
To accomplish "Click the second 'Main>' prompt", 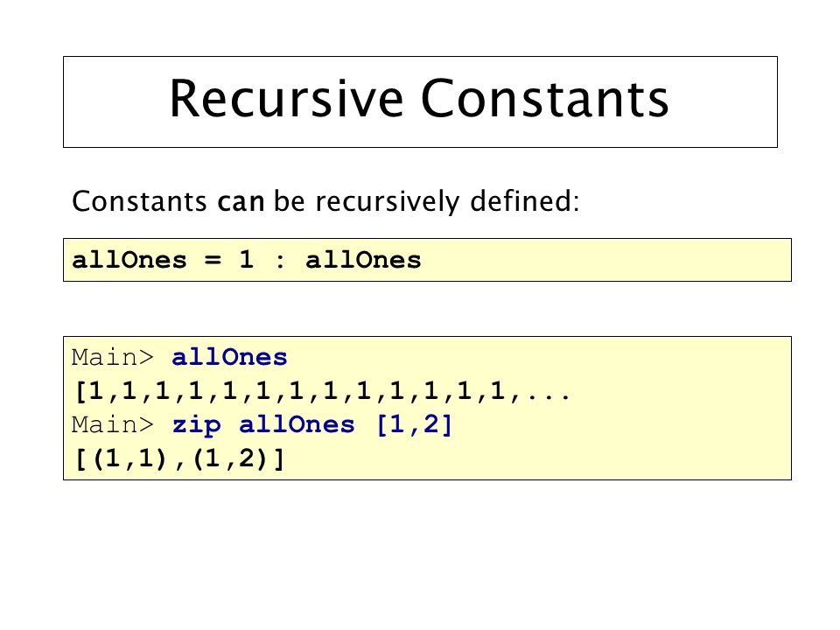I will point(113,425).
